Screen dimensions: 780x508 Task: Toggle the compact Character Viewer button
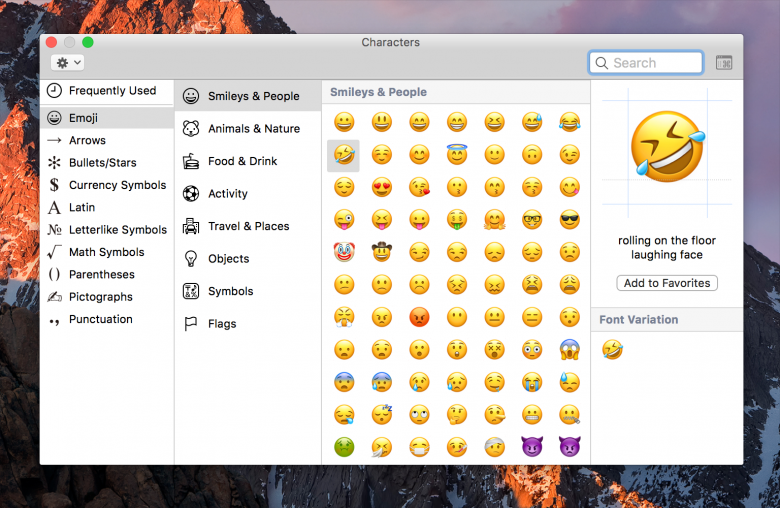[x=724, y=63]
